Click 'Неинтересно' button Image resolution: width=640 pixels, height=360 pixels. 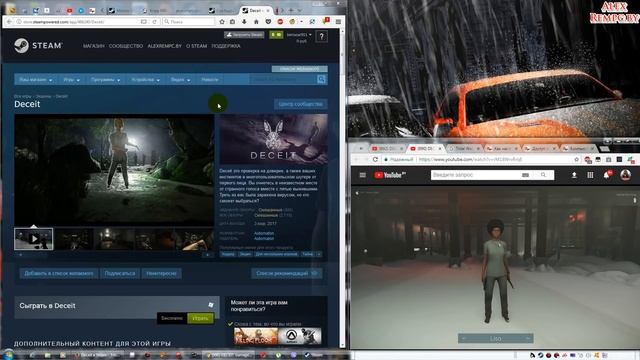click(x=161, y=273)
